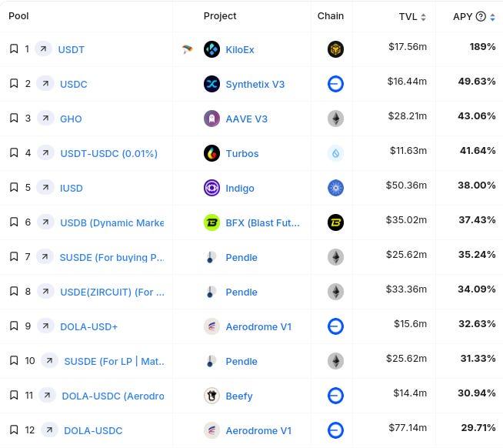
Task: Open the Aerodrome V1 project link for DOLA-USD+
Action: click(x=258, y=326)
